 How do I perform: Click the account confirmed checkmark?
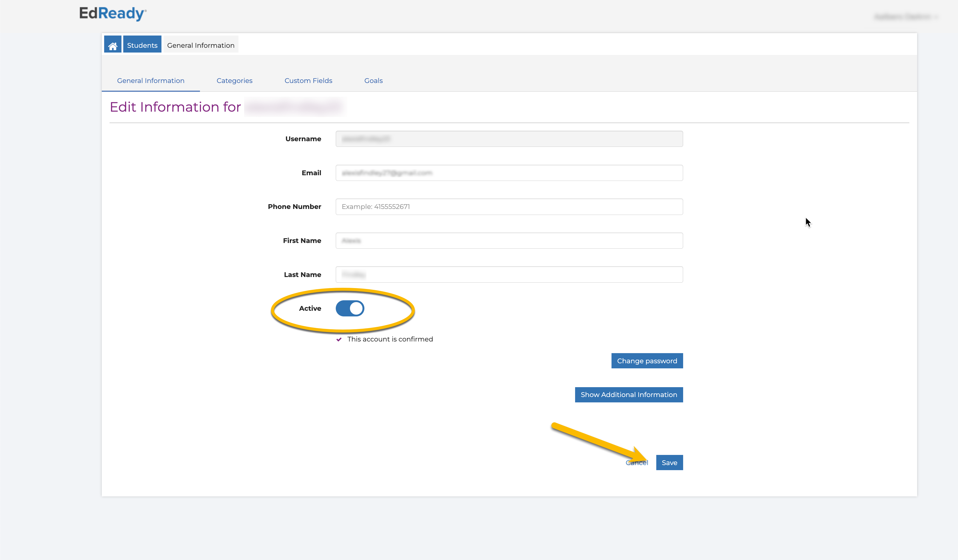click(339, 339)
